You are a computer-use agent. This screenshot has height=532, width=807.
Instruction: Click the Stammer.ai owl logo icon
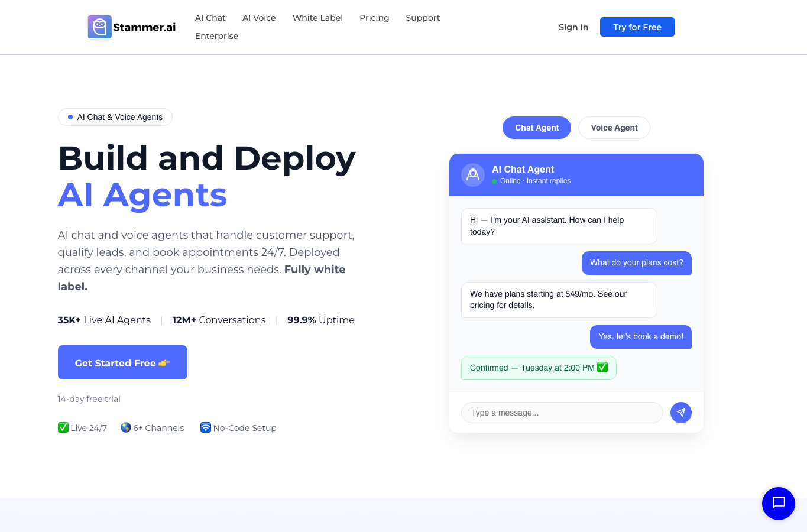tap(100, 27)
